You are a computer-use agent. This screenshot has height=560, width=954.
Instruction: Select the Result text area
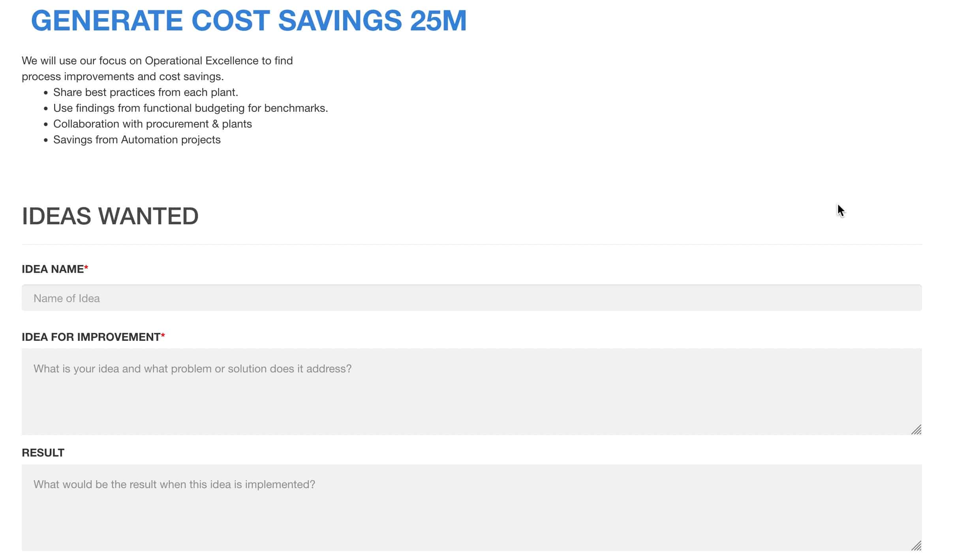[x=471, y=507]
